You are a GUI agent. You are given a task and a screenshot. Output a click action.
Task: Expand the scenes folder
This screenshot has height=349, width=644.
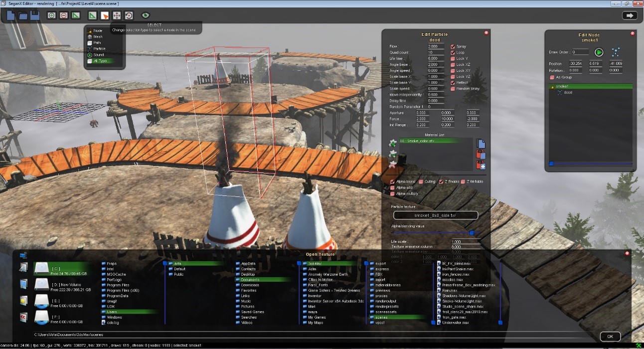coord(381,317)
